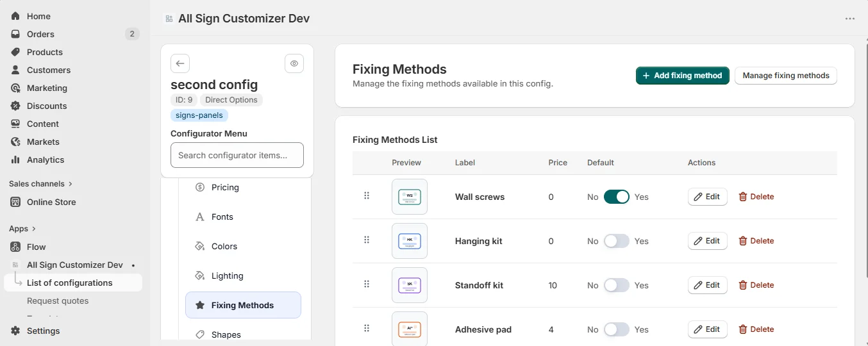
Task: Turn off Wall screws default toggle
Action: [617, 197]
